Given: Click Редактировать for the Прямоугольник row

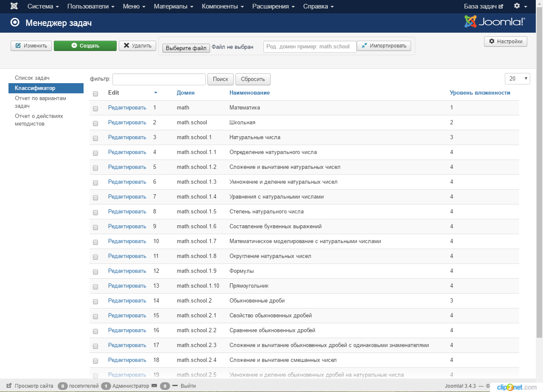Looking at the screenshot, I should pos(127,286).
